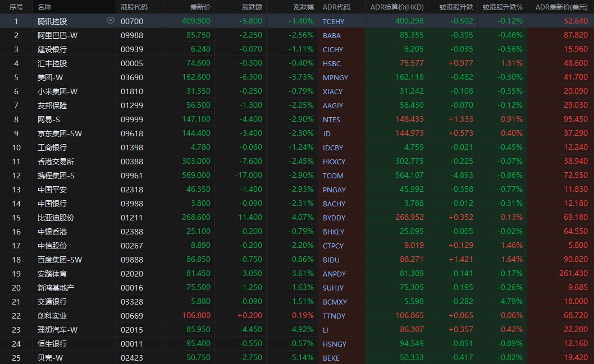The width and height of the screenshot is (594, 364).
Task: Click the circular icon in the 腾讯控股 row
Action: point(110,20)
